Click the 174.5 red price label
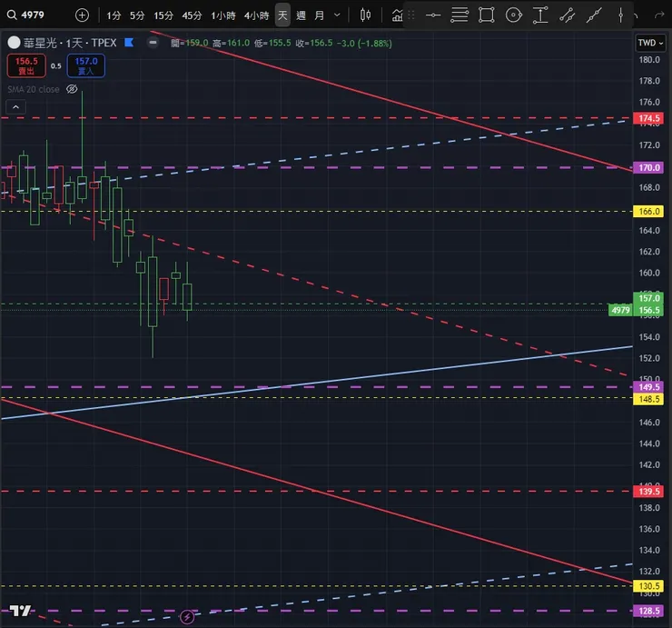This screenshot has height=628, width=672. 648,118
